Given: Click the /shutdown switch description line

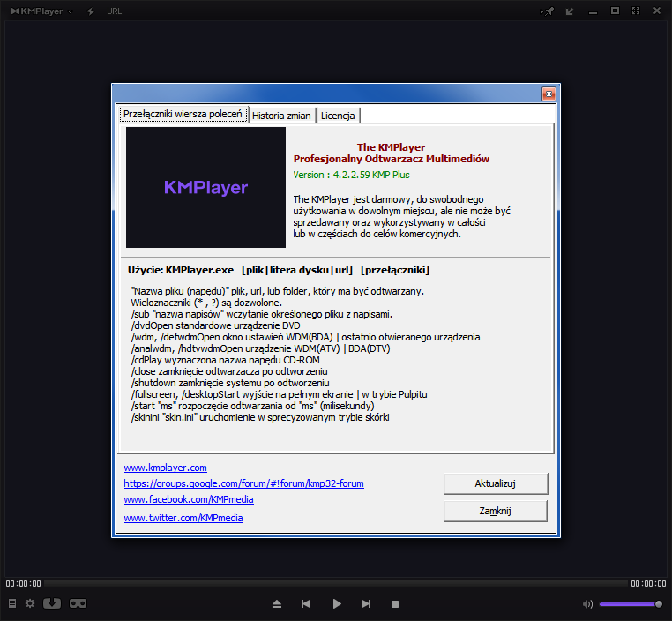Looking at the screenshot, I should (x=230, y=383).
